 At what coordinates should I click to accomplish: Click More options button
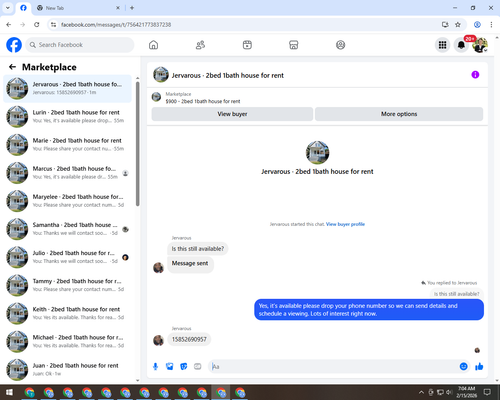tap(399, 114)
